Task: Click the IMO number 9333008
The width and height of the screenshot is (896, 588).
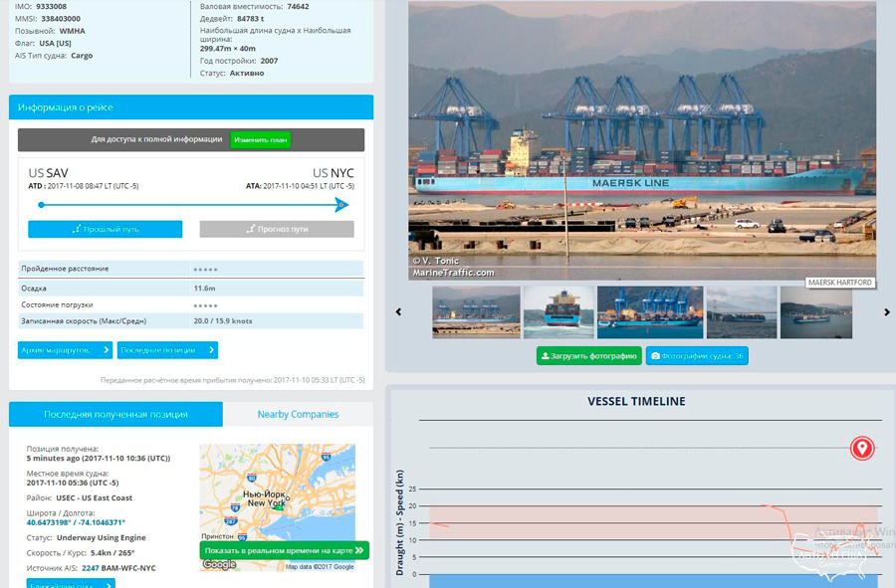Action: point(51,6)
